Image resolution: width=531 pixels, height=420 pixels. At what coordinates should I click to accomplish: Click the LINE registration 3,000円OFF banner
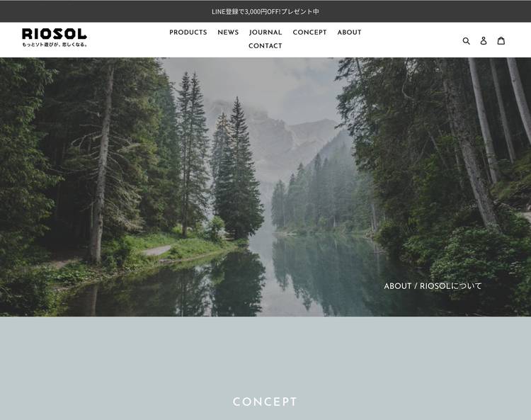click(x=265, y=11)
